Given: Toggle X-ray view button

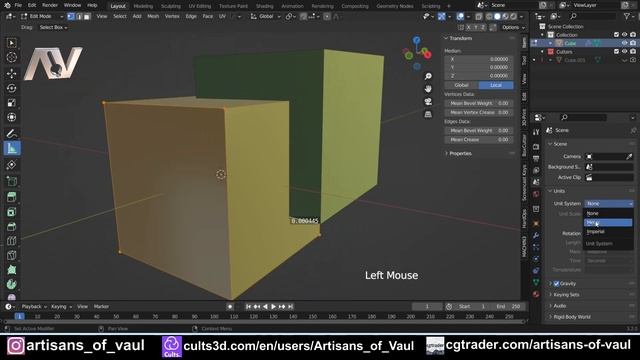Looking at the screenshot, I should [478, 16].
